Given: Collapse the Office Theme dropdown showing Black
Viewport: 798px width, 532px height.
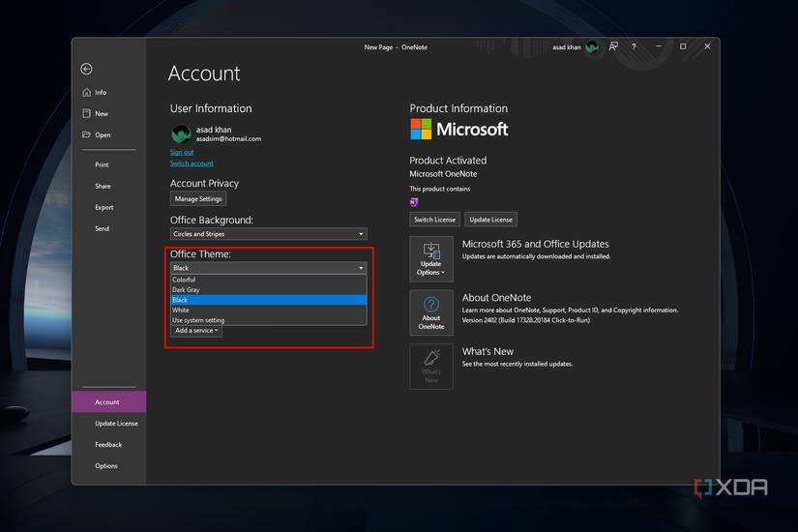Looking at the screenshot, I should 268,268.
